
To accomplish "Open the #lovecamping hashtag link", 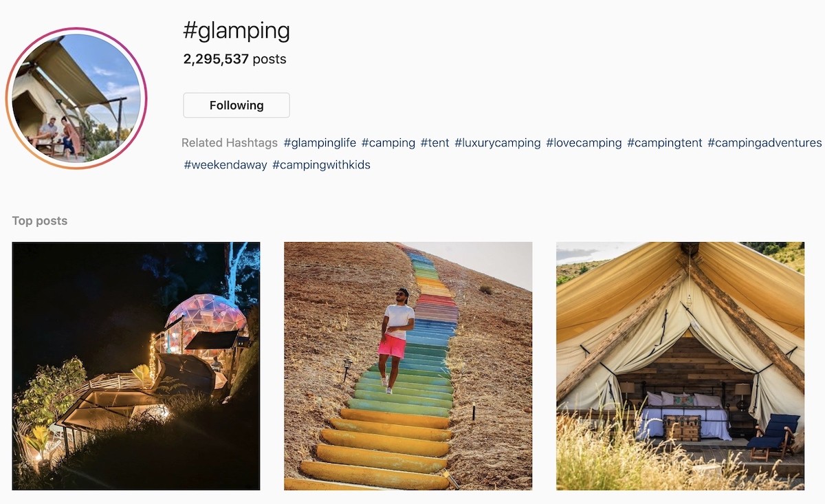I will 584,143.
